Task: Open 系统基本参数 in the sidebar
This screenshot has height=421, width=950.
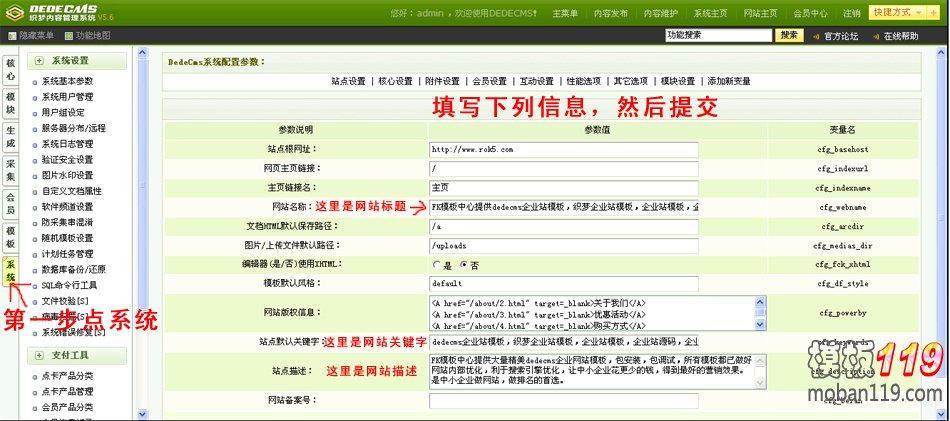Action: 67,81
